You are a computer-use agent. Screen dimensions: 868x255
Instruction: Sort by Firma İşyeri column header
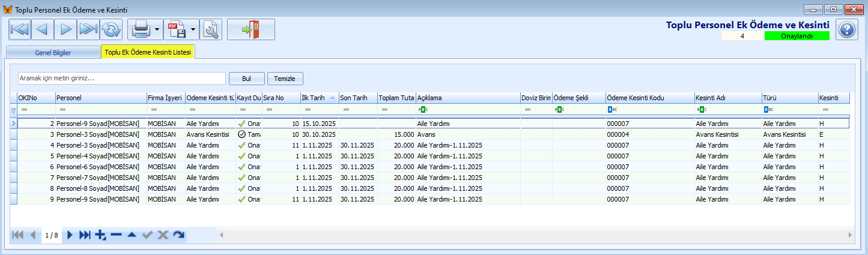tap(165, 98)
